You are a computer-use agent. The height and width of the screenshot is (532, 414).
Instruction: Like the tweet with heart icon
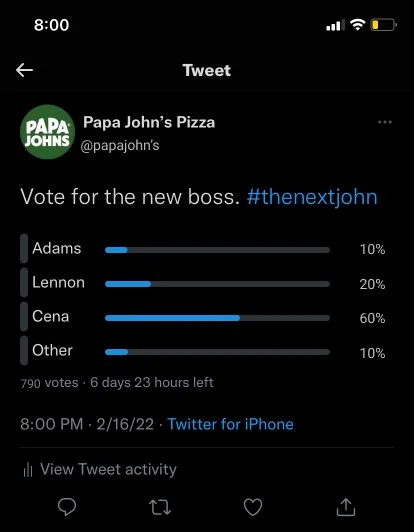coord(253,507)
